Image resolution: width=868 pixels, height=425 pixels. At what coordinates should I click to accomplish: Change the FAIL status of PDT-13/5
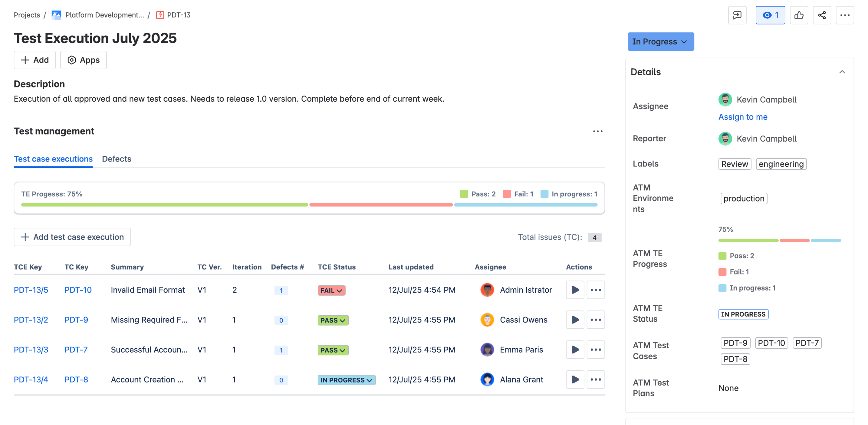tap(331, 290)
